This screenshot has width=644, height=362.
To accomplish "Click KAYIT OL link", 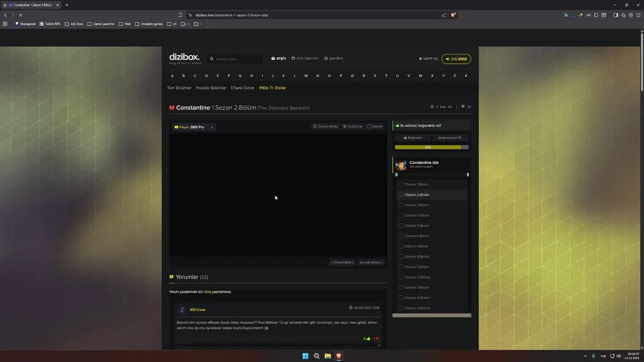I will (x=429, y=59).
